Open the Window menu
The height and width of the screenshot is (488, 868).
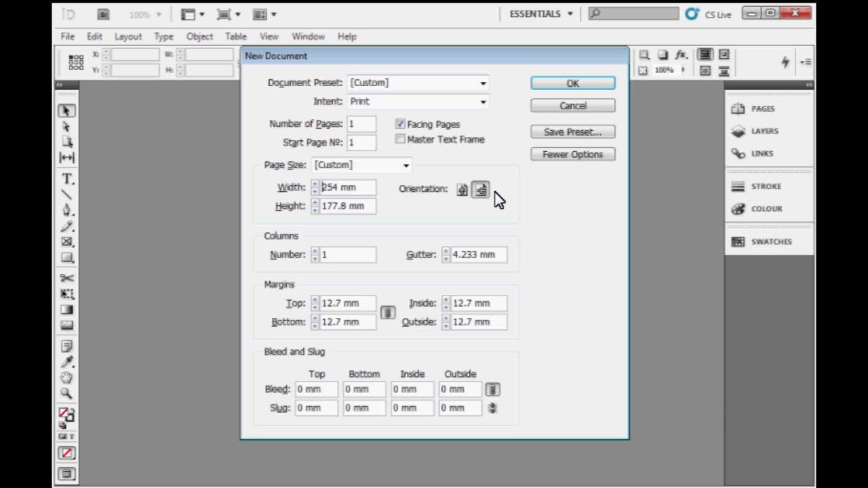pos(308,37)
